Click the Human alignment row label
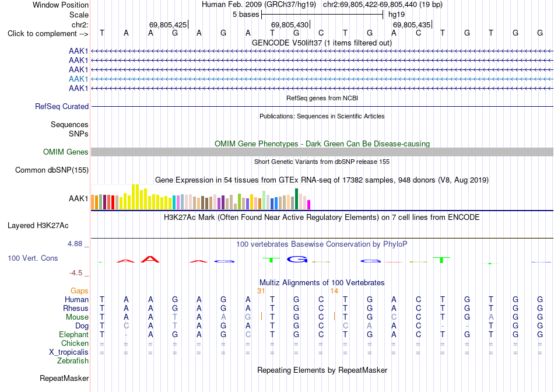The image size is (554, 392). point(76,299)
